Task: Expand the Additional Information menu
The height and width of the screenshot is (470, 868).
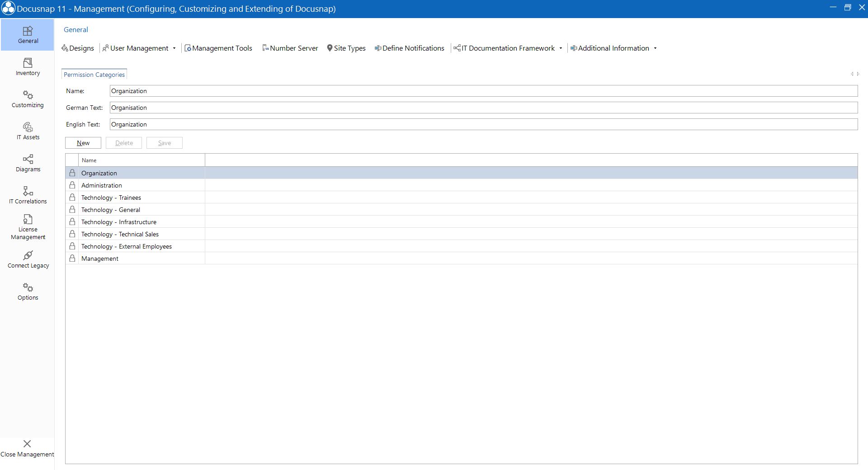Action: (655, 48)
